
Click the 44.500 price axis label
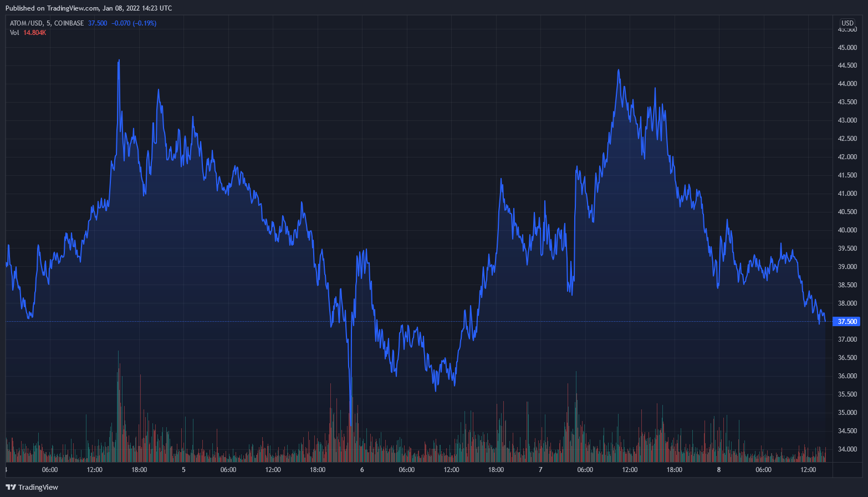point(847,65)
